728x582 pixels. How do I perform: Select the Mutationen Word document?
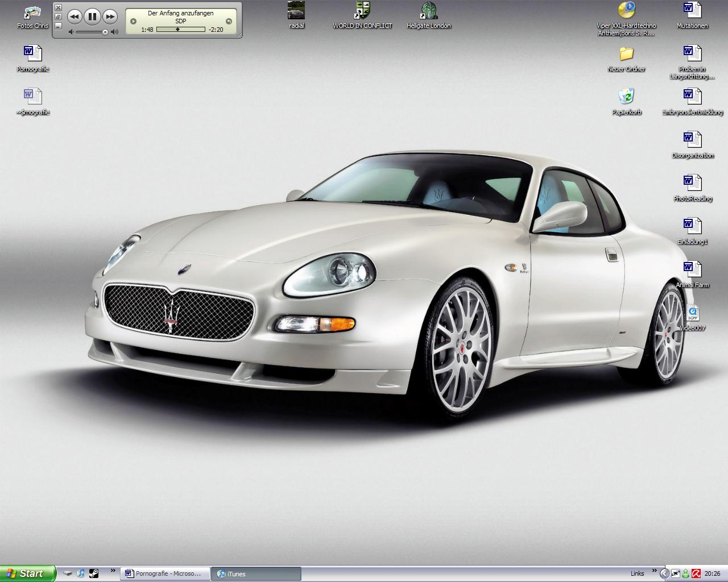692,15
